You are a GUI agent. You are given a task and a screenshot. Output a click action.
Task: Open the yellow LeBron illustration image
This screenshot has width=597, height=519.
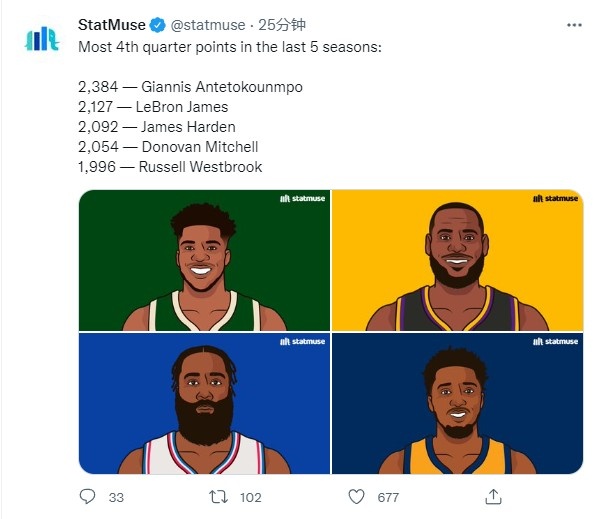click(x=457, y=260)
